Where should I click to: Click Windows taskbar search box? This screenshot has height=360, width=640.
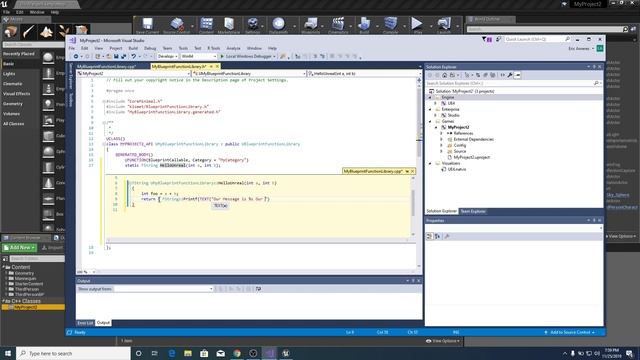(73, 353)
